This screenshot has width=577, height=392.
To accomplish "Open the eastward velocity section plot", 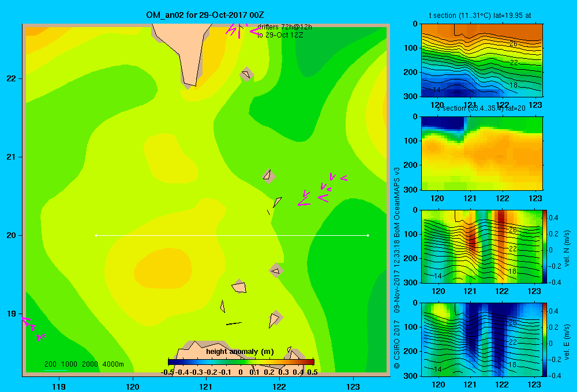I will point(482,340).
